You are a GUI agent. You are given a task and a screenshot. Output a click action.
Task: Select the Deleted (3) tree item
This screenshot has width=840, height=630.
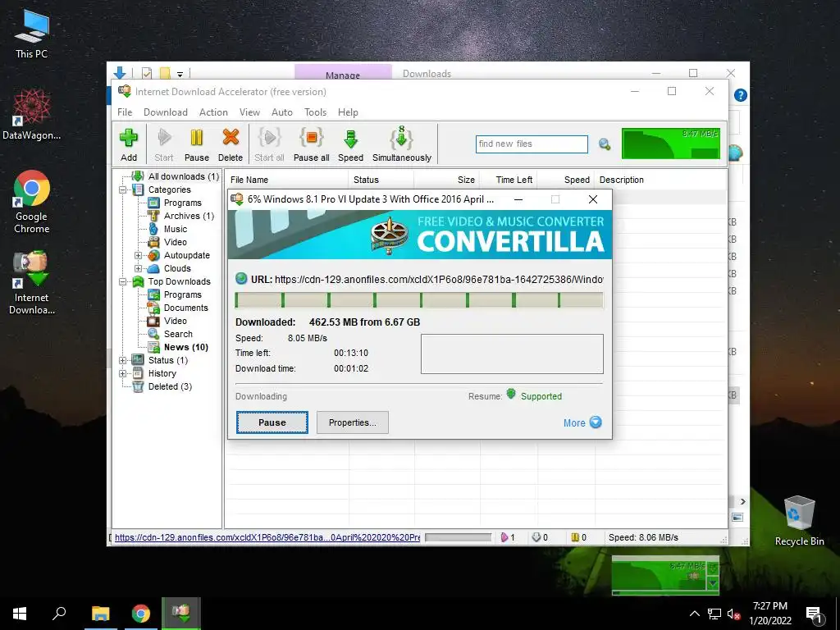point(170,386)
